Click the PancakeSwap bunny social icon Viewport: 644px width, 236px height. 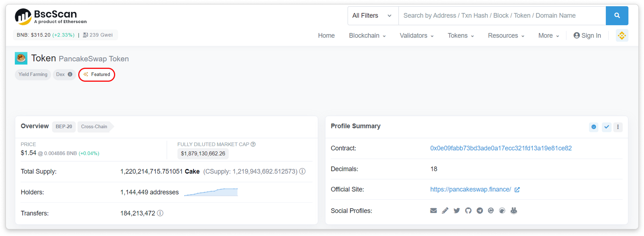click(514, 211)
